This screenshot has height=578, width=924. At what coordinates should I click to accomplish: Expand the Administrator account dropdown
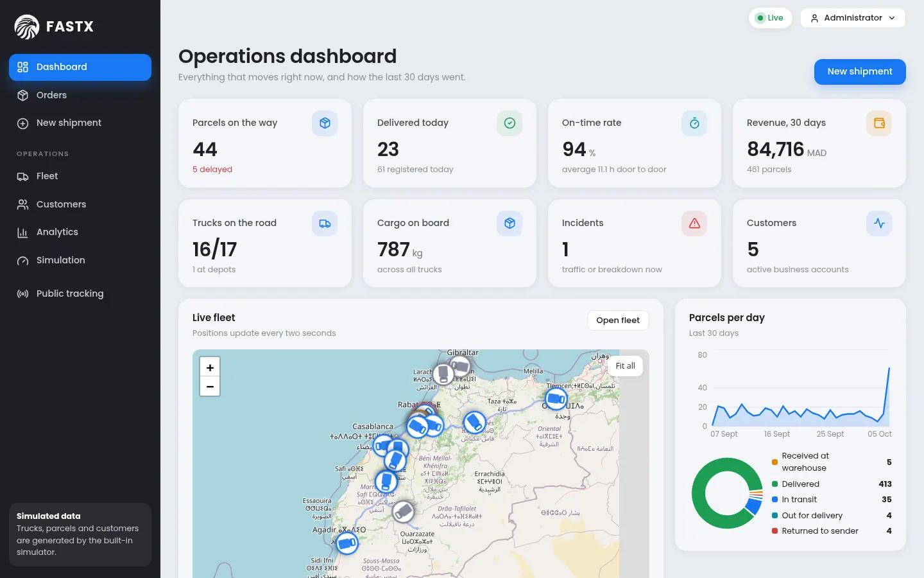click(x=853, y=18)
